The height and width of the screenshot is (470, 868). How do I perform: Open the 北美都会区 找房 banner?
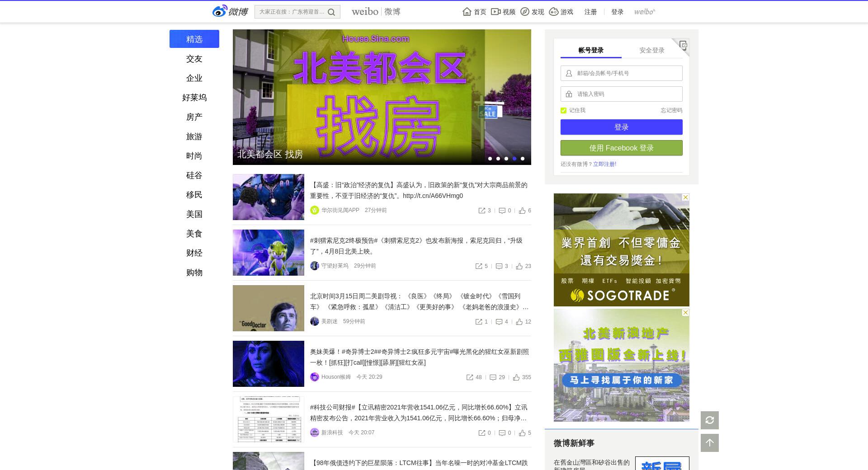pyautogui.click(x=382, y=97)
